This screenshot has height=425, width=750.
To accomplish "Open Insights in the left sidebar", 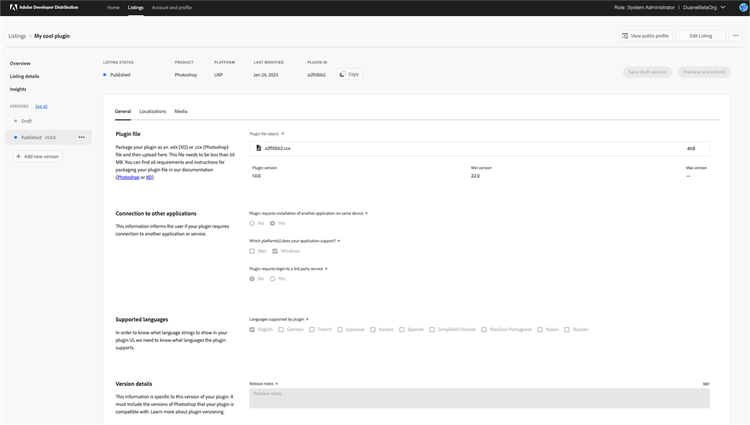I will click(18, 89).
